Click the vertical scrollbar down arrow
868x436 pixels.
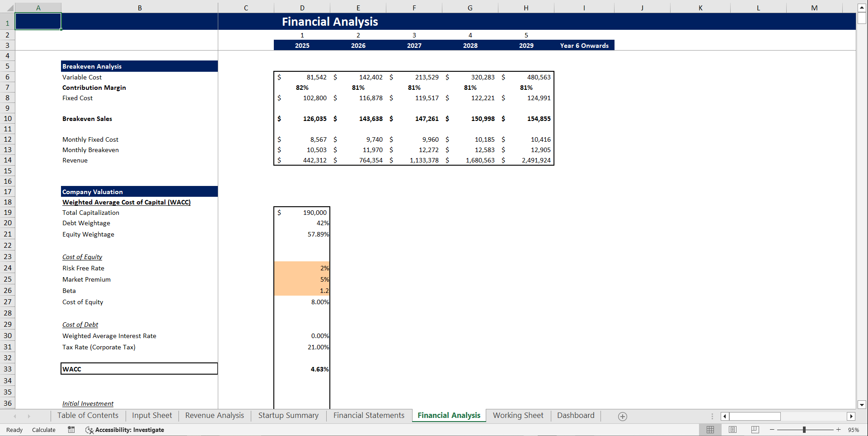[x=862, y=405]
